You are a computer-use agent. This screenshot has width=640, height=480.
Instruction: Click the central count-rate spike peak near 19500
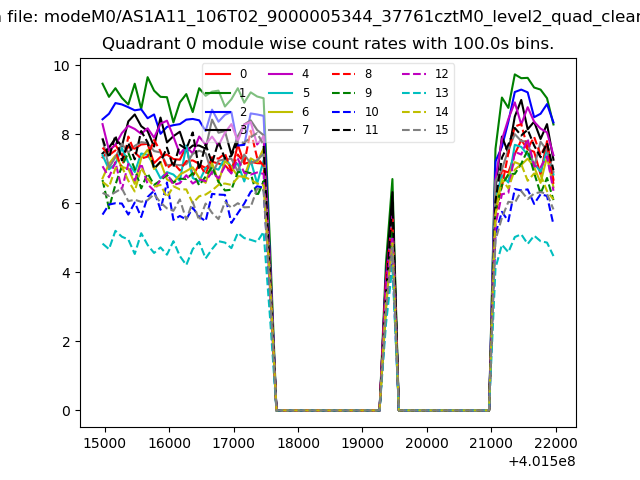[392, 180]
